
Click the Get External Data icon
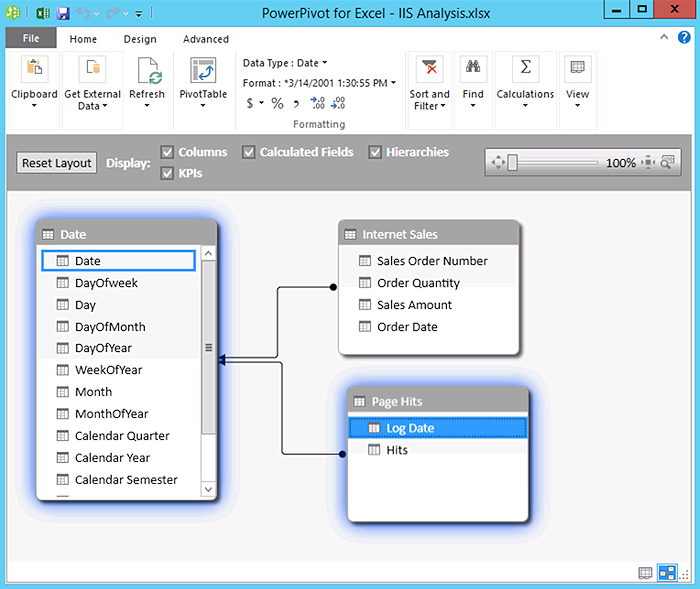click(93, 69)
